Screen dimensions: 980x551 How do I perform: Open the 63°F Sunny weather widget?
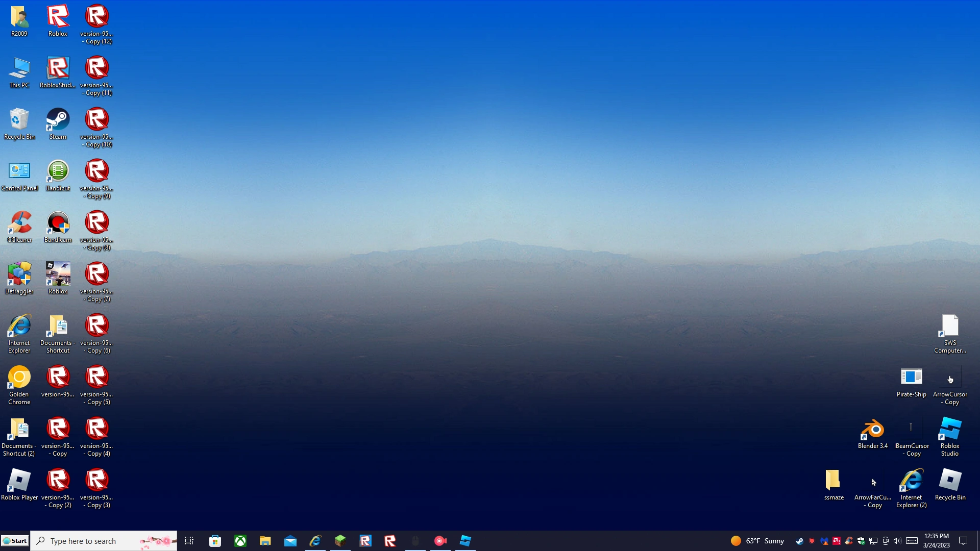click(757, 541)
